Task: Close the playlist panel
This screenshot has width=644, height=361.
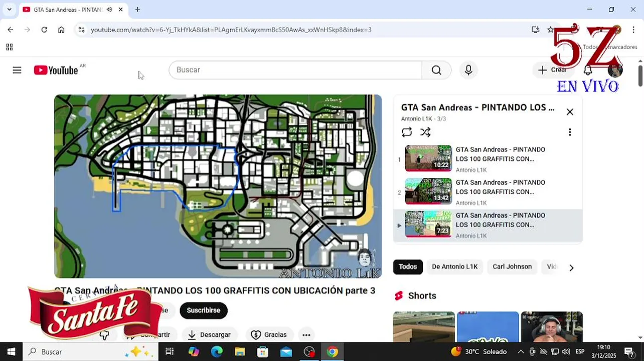Action: tap(570, 112)
